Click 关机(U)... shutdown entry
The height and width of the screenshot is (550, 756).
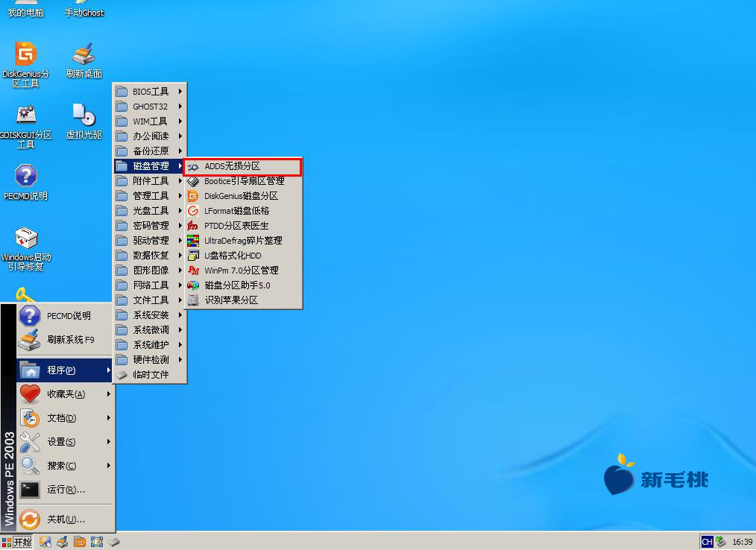(65, 519)
